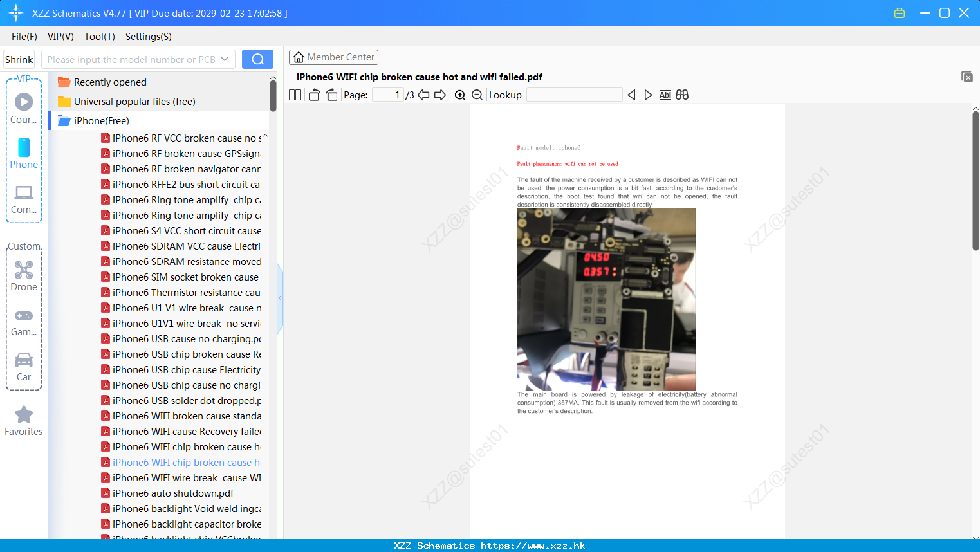The width and height of the screenshot is (980, 552).
Task: Open the Settings(S) menu
Action: [x=149, y=37]
